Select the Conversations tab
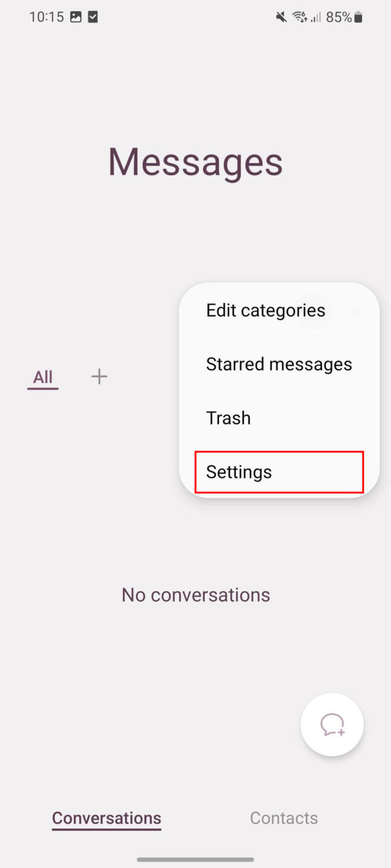 pos(106,818)
